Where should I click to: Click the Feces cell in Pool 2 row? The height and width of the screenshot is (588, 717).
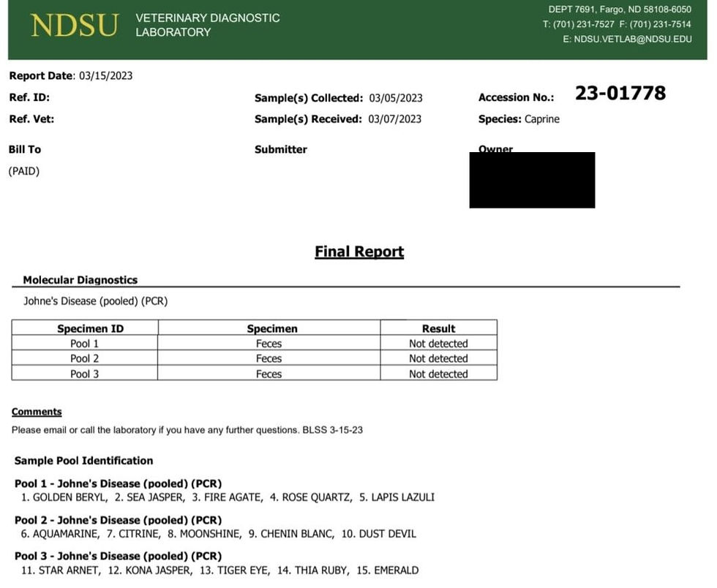point(269,358)
